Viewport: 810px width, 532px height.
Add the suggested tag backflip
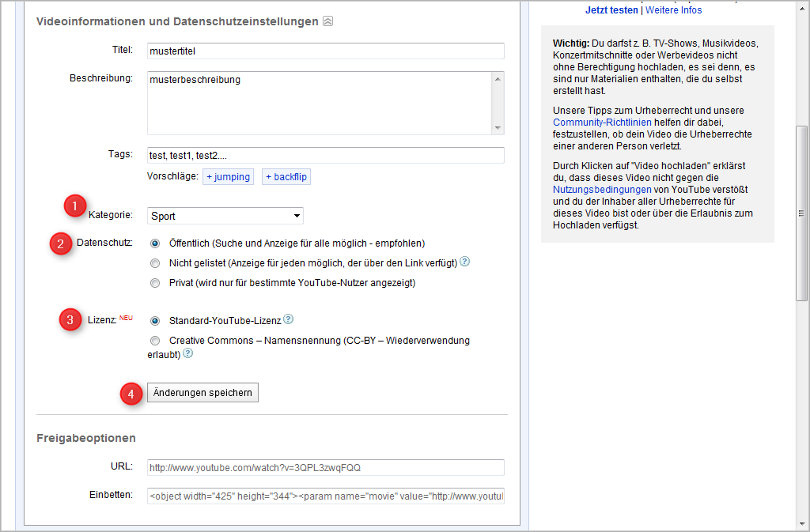click(x=286, y=177)
